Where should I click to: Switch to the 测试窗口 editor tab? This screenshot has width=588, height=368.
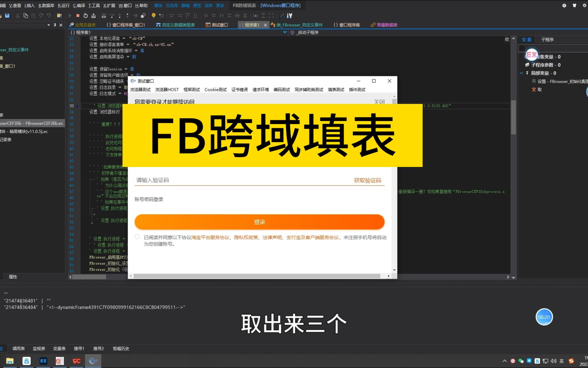pyautogui.click(x=217, y=25)
